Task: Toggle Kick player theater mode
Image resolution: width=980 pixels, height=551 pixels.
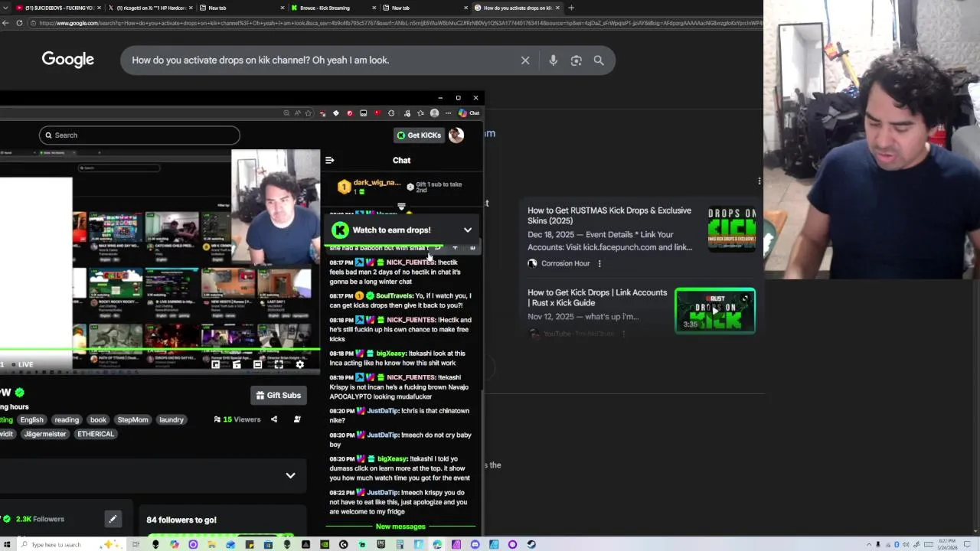Action: [257, 365]
